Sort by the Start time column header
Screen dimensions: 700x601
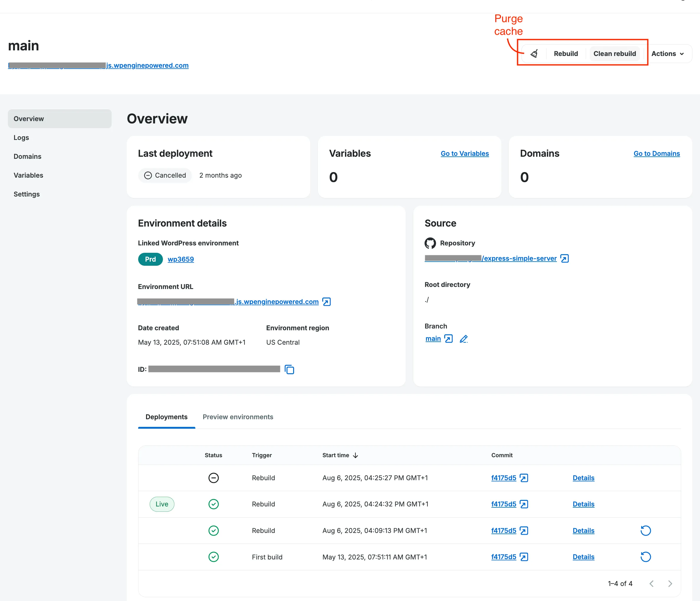click(x=340, y=455)
